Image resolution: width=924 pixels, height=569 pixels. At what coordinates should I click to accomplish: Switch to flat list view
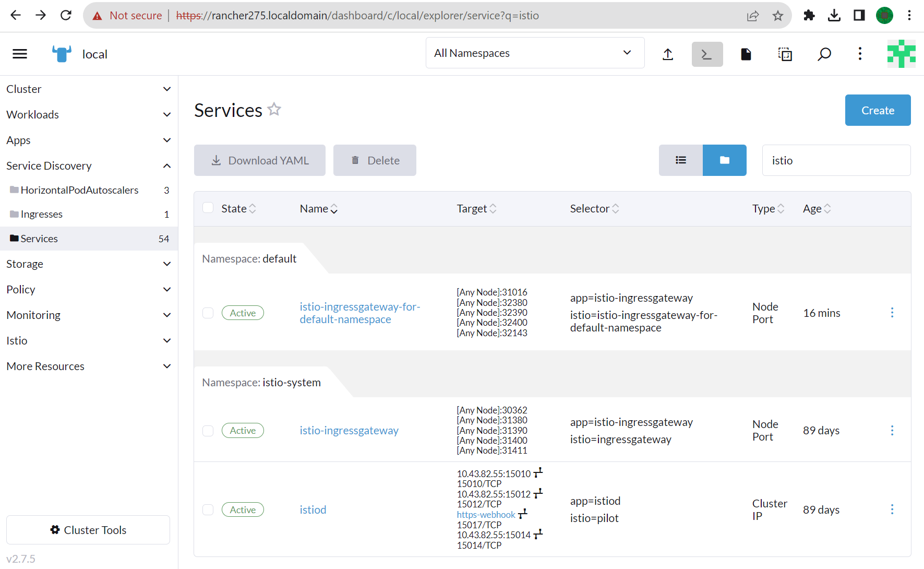click(680, 160)
